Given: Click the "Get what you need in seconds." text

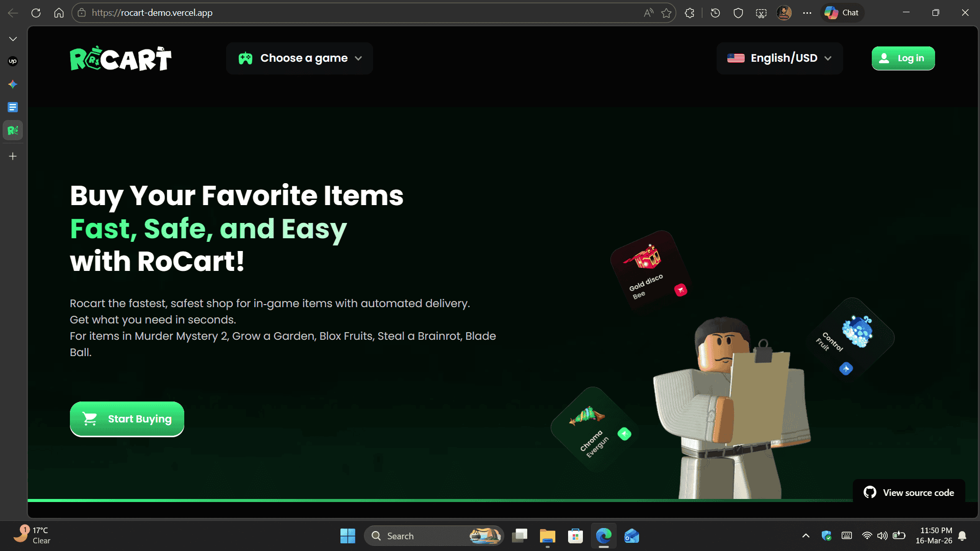Looking at the screenshot, I should (x=153, y=320).
